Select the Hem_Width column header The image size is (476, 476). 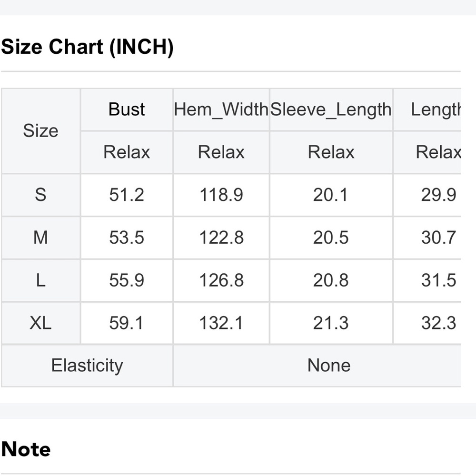pyautogui.click(x=221, y=109)
